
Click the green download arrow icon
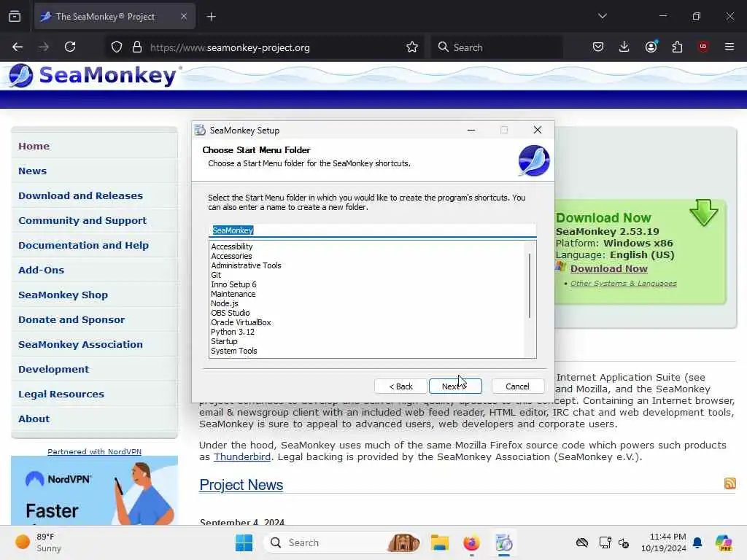point(704,212)
